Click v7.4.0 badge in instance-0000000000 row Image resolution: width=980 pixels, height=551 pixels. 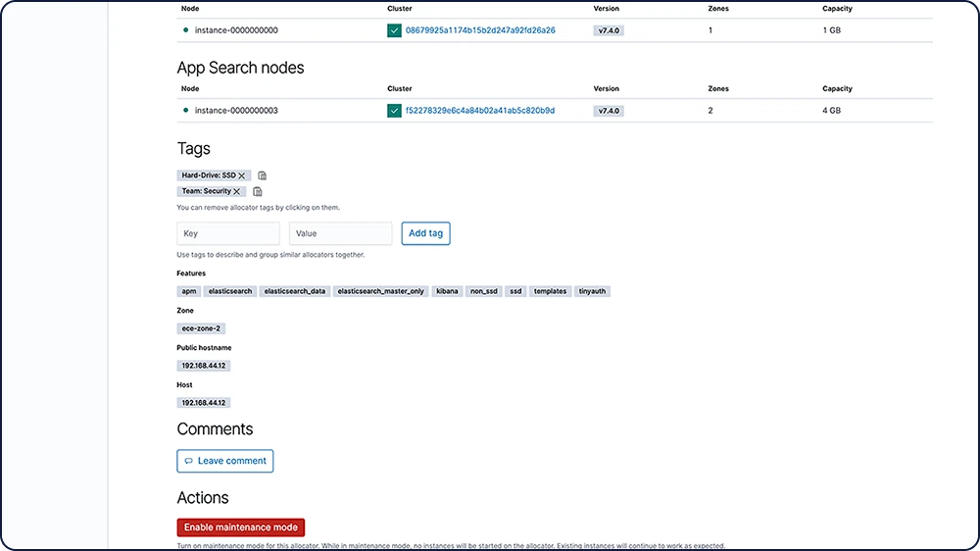(609, 30)
